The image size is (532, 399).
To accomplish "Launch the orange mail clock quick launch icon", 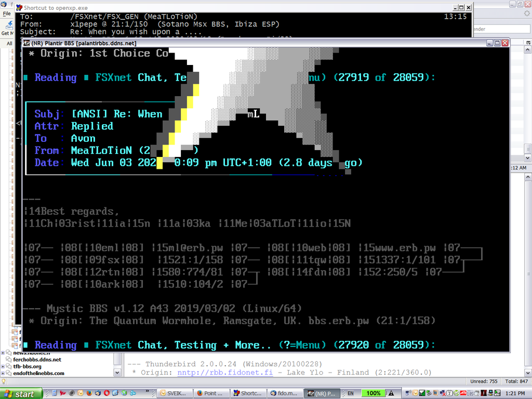I will coord(81,393).
